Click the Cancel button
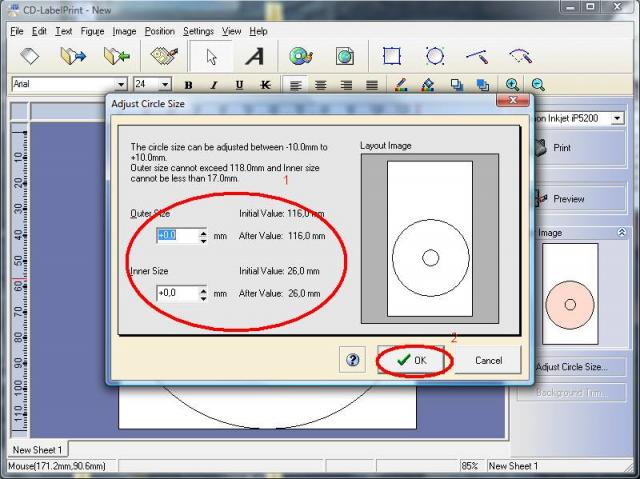Screen dimensions: 640x479 (x=488, y=360)
